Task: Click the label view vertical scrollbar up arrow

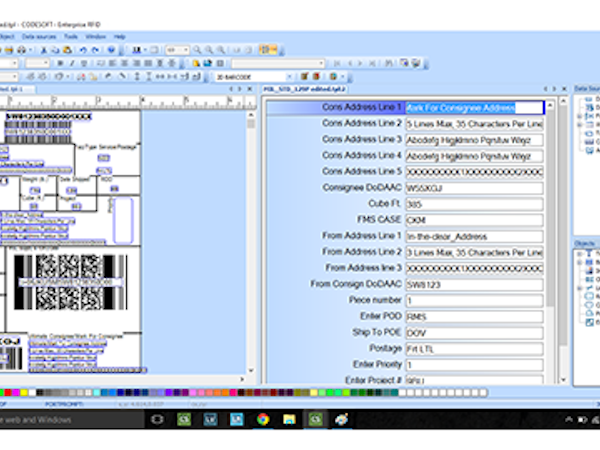Action: click(251, 114)
